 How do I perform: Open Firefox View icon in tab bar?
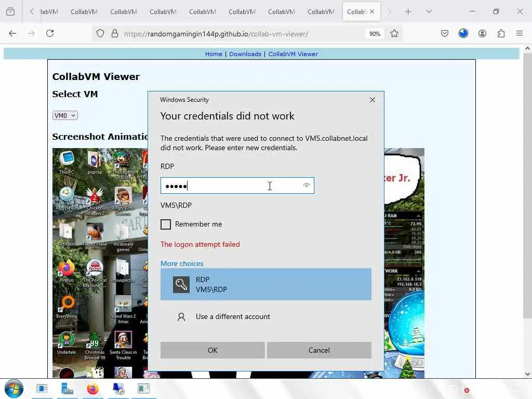[10, 11]
